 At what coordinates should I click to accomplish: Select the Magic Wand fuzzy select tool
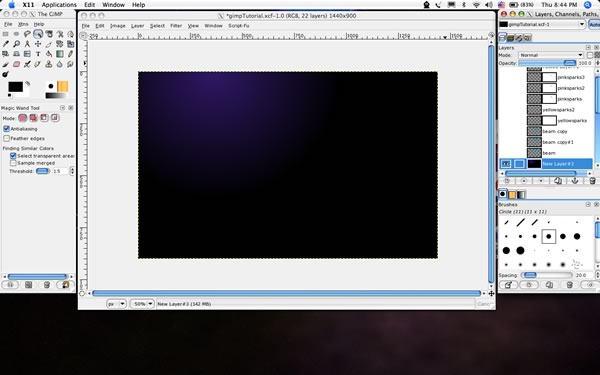click(x=38, y=34)
